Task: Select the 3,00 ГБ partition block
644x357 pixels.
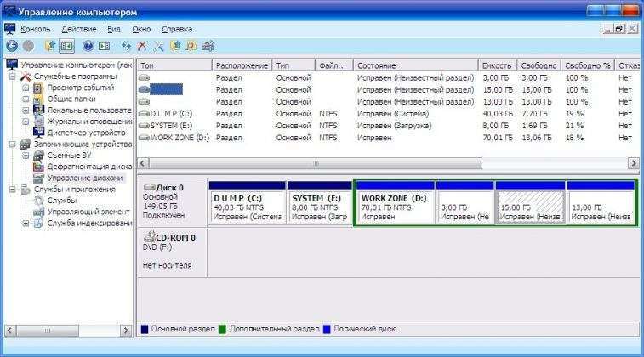Action: [x=465, y=202]
